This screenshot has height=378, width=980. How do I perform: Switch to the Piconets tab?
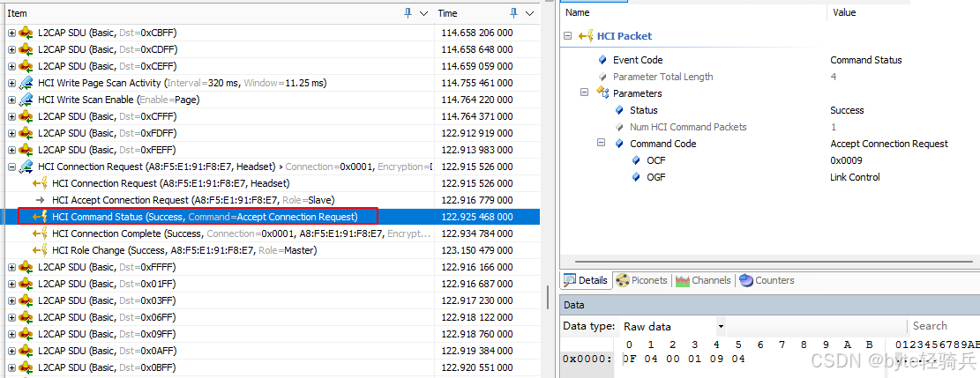tap(642, 280)
